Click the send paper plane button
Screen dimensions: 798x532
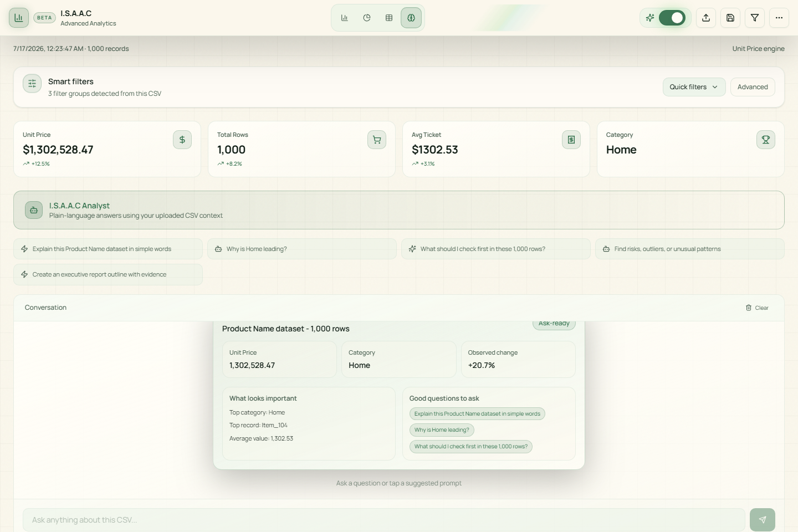click(x=763, y=520)
